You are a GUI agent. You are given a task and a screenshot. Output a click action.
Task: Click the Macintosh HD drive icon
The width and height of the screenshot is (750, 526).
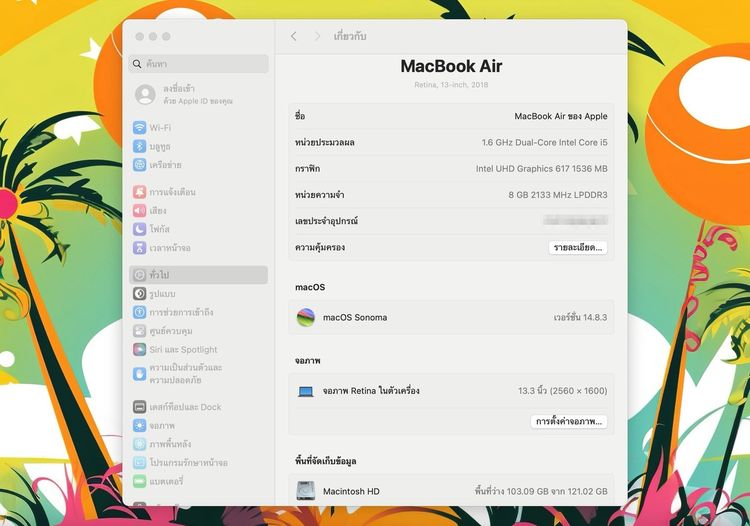click(x=306, y=491)
